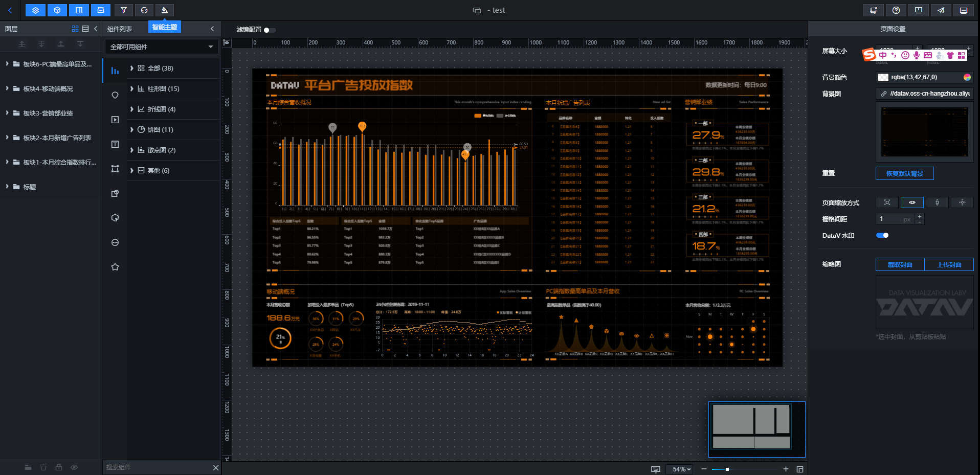Viewport: 980px width, 475px height.
Task: Open the smart theme paint bucket tool
Action: coord(165,10)
